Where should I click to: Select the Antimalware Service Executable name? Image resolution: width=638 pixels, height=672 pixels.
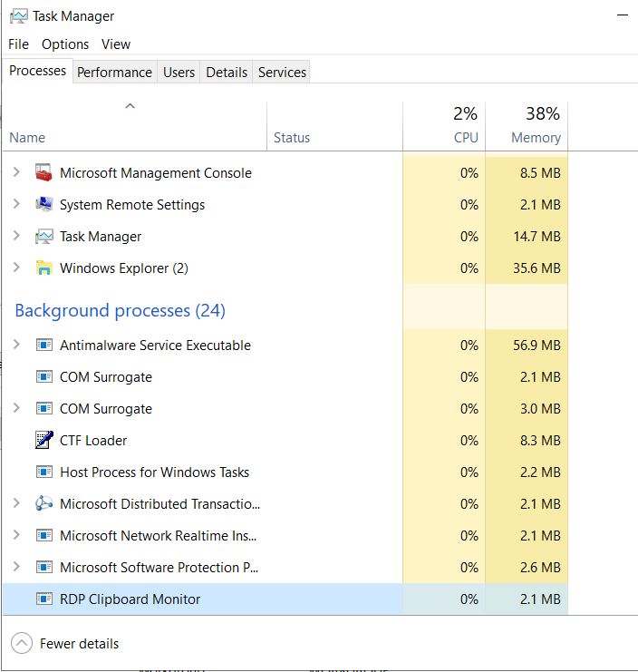tap(155, 345)
